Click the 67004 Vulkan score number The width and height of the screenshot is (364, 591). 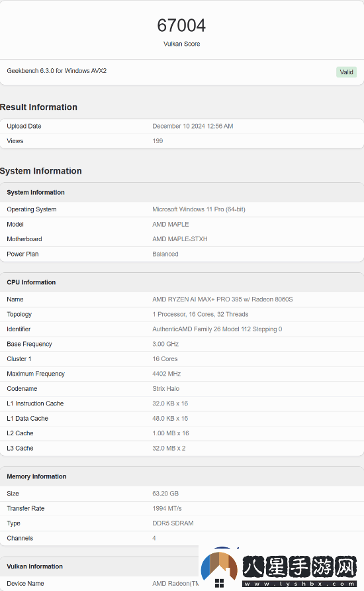[x=181, y=26]
